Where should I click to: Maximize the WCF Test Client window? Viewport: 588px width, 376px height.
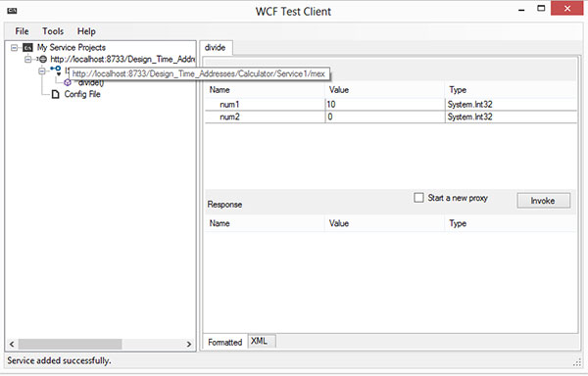pos(541,9)
